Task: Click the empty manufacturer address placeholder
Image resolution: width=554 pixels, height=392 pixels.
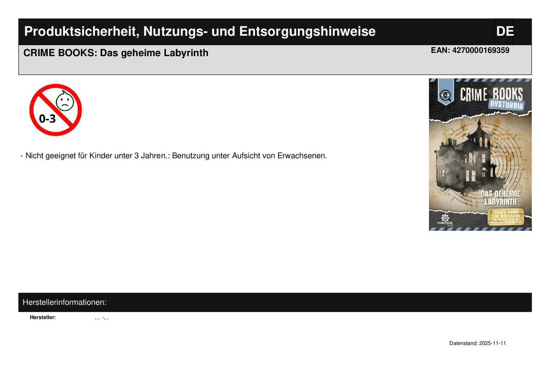Action: [x=102, y=318]
